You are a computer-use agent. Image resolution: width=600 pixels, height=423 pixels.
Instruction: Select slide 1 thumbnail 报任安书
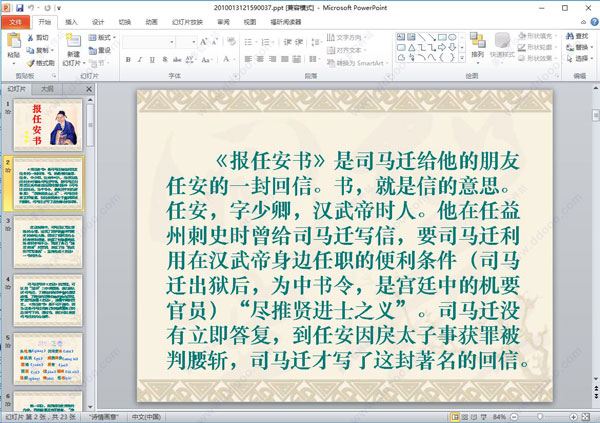[48, 125]
